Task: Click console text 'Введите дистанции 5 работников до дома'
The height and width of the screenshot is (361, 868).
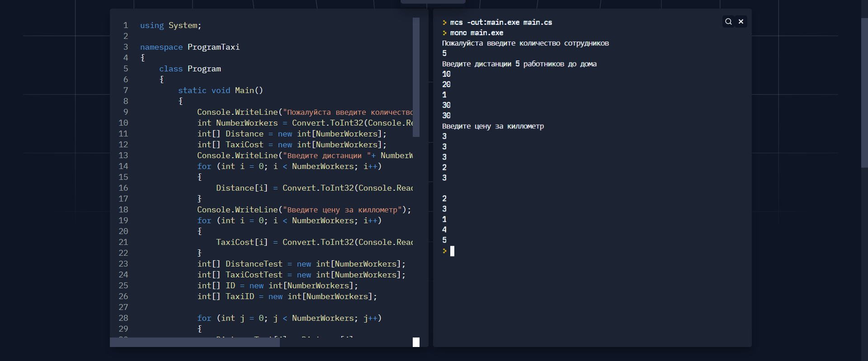Action: [519, 64]
